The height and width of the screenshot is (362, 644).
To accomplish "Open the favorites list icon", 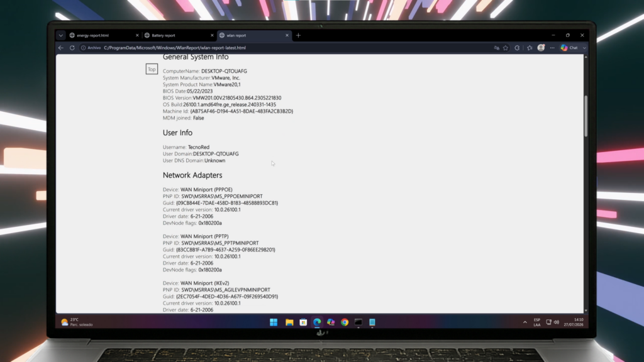I will tap(530, 48).
